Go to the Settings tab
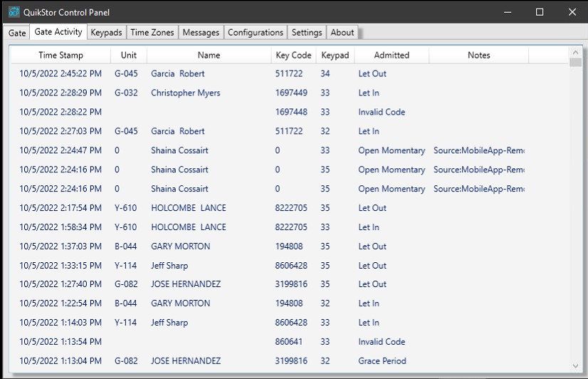Screen dimensions: 588x379 tap(307, 33)
